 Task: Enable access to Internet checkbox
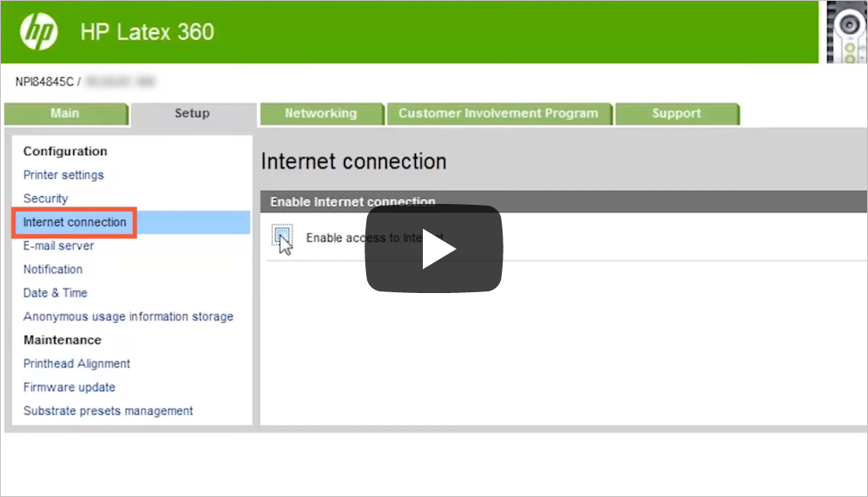coord(283,236)
